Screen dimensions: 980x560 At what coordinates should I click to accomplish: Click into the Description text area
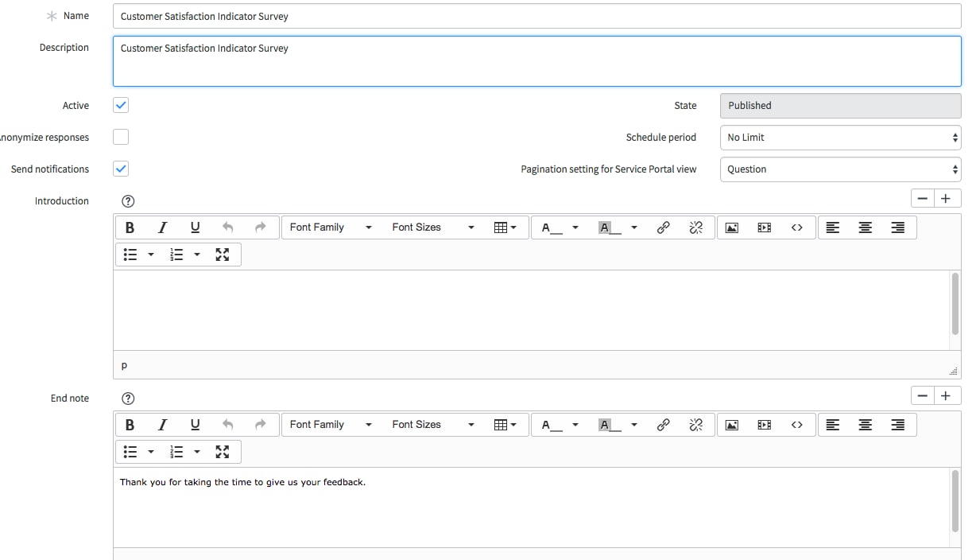tap(536, 60)
